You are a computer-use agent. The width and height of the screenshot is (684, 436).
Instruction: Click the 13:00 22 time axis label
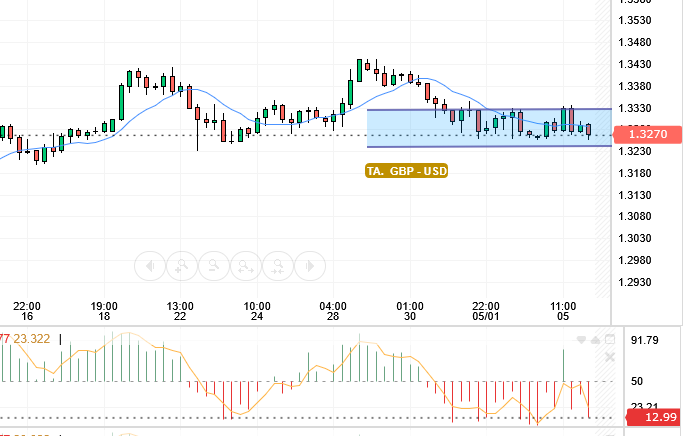(180, 311)
